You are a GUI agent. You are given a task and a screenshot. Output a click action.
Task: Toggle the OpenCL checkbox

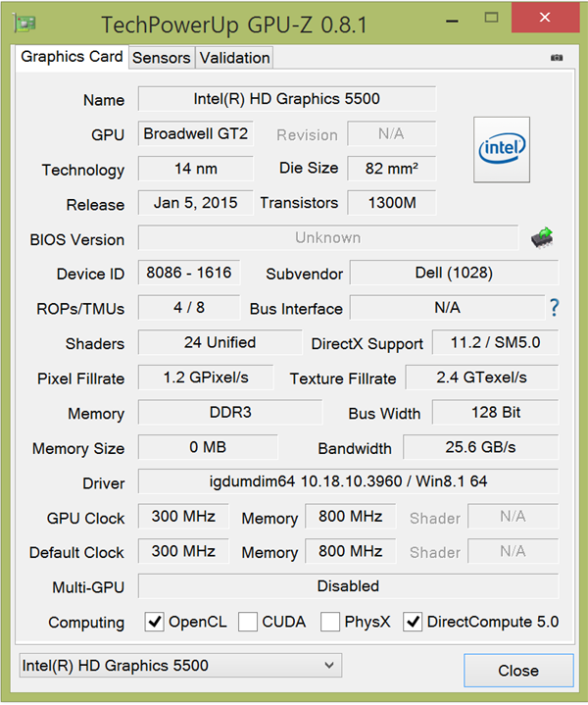154,622
